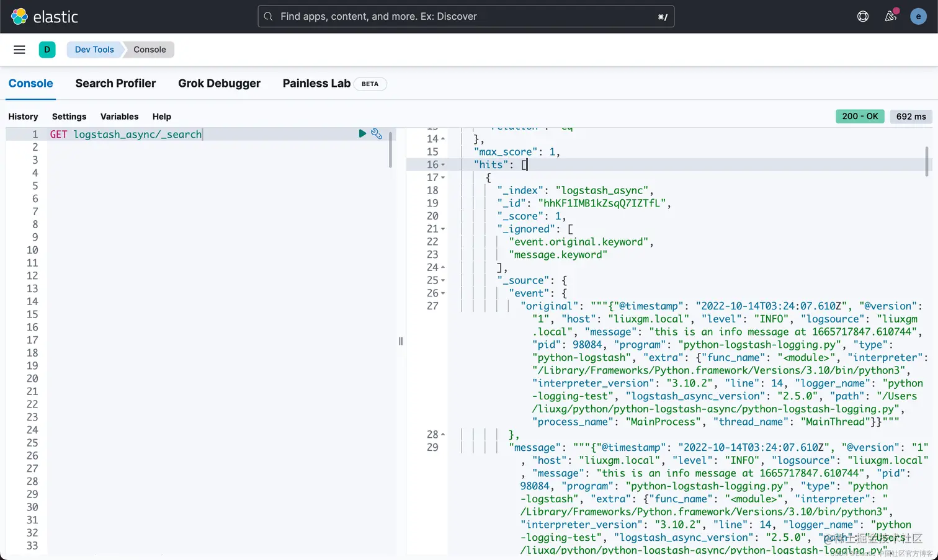Open the newsfeed notifications icon
Viewport: 938px width, 560px height.
pos(891,17)
